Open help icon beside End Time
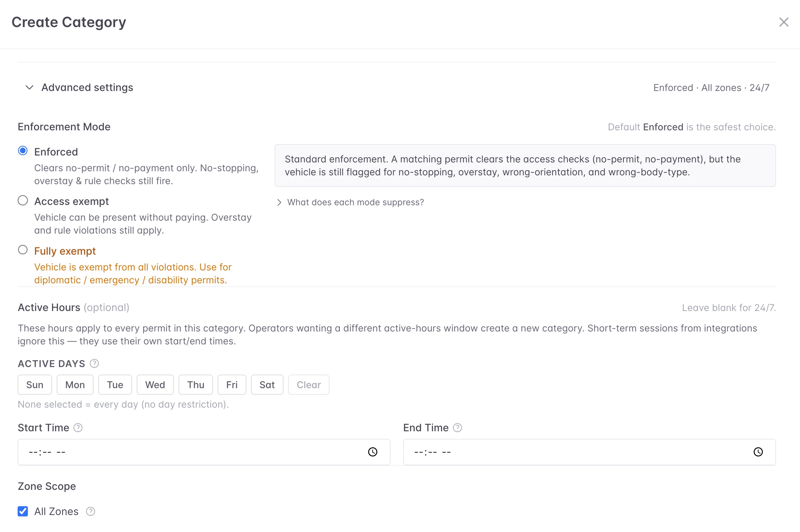 (458, 428)
